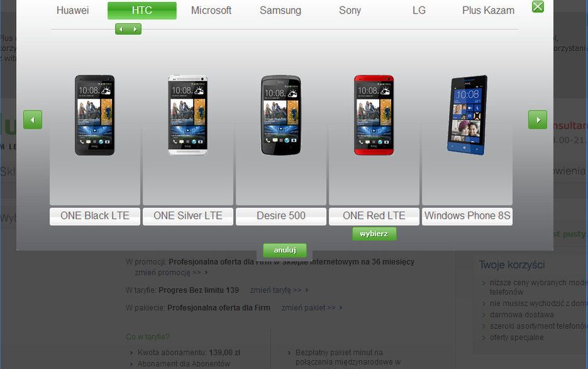
Task: Go to the previous phones in the carousel
Action: click(x=33, y=120)
